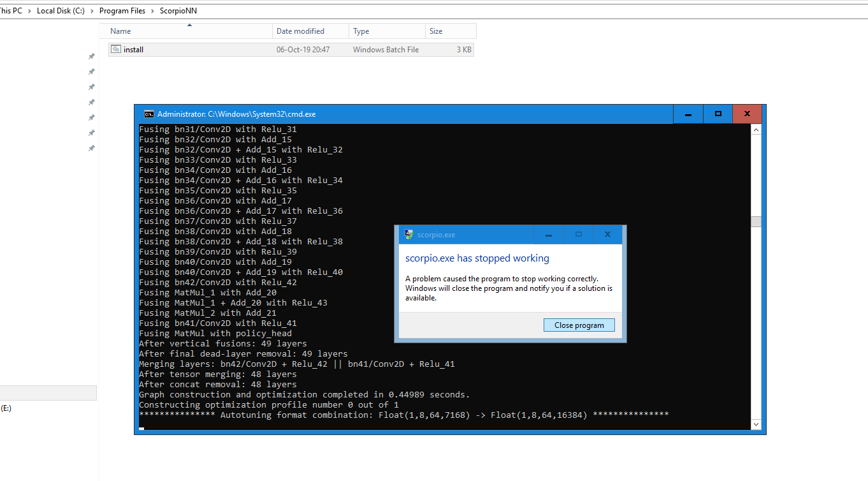The width and height of the screenshot is (868, 481).
Task: Close the cmd.exe Administrator window
Action: pos(748,114)
